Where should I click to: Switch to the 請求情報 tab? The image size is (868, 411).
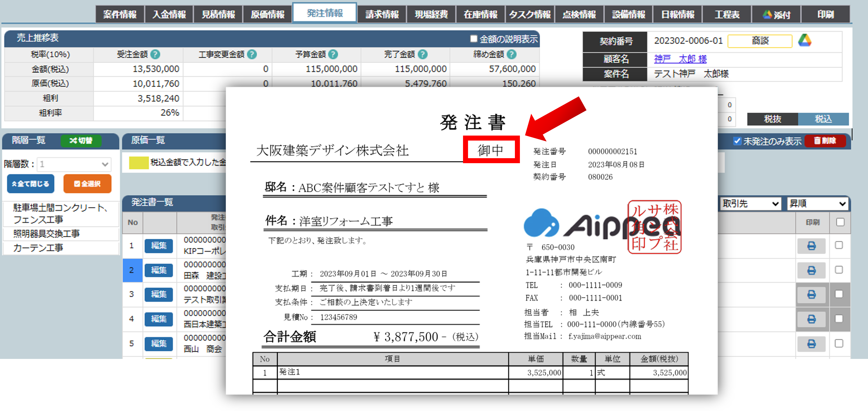382,15
